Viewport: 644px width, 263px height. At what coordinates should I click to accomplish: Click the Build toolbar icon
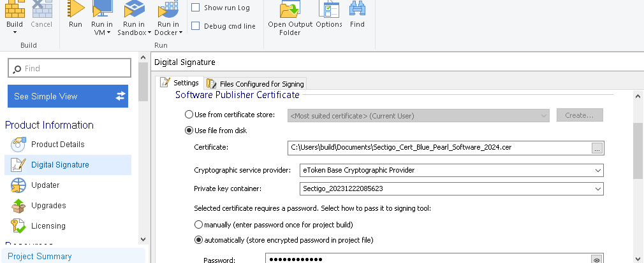click(14, 9)
